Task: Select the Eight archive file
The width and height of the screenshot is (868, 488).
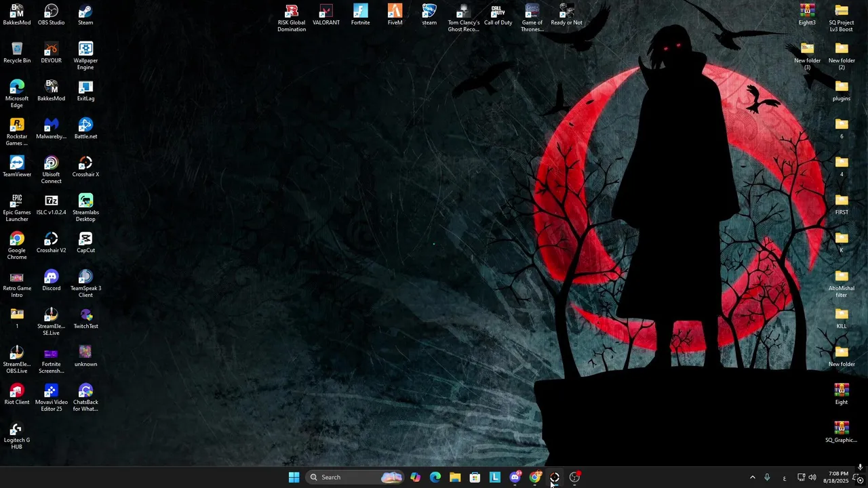Action: pyautogui.click(x=842, y=394)
